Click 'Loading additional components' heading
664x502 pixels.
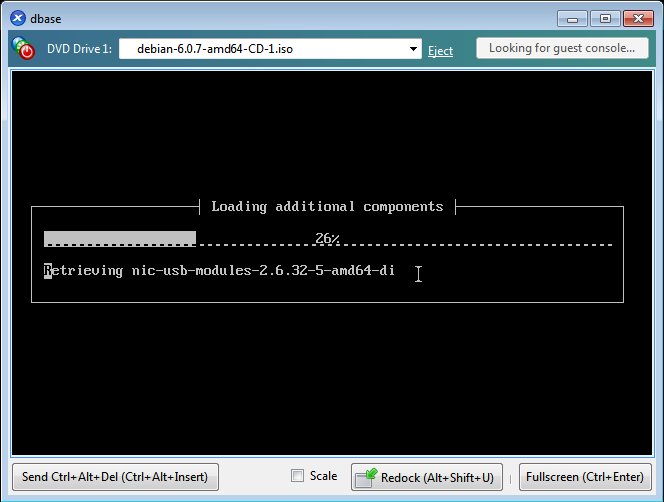327,206
